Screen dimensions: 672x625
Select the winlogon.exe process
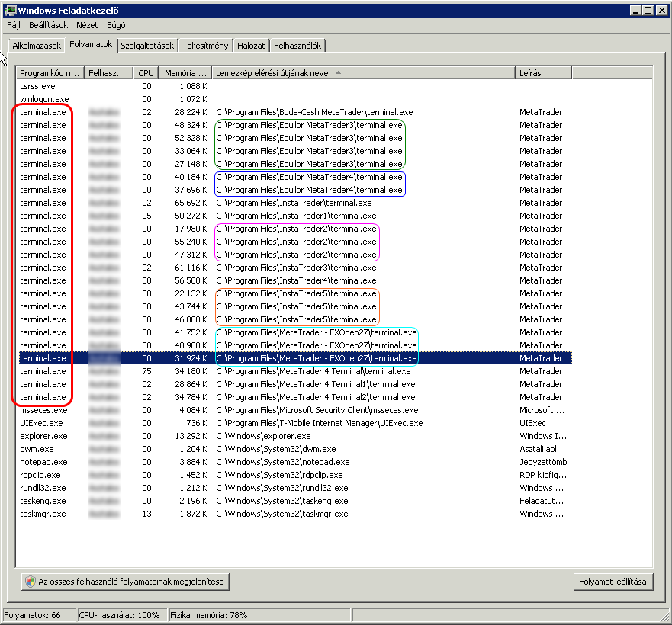295,99
